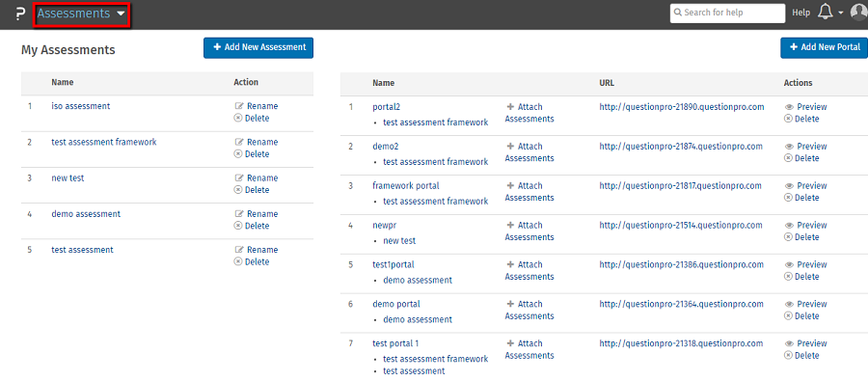Open the portal2 portal name link
868x381 pixels.
point(387,107)
